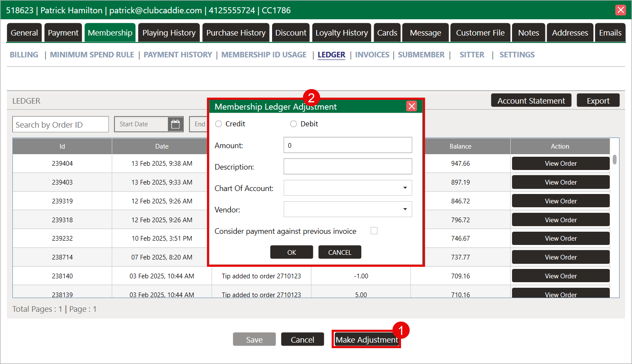
Task: Switch to the Payment tab
Action: [63, 33]
